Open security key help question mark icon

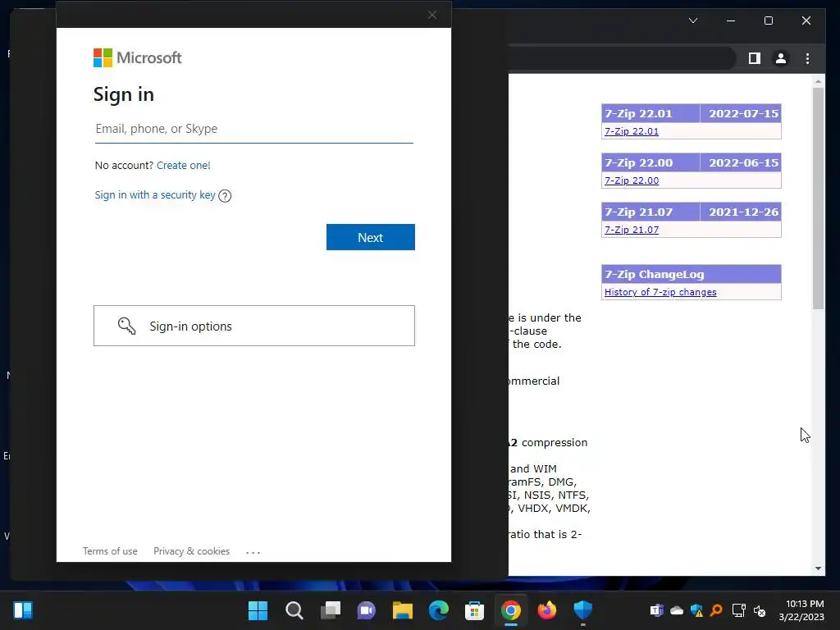coord(225,196)
